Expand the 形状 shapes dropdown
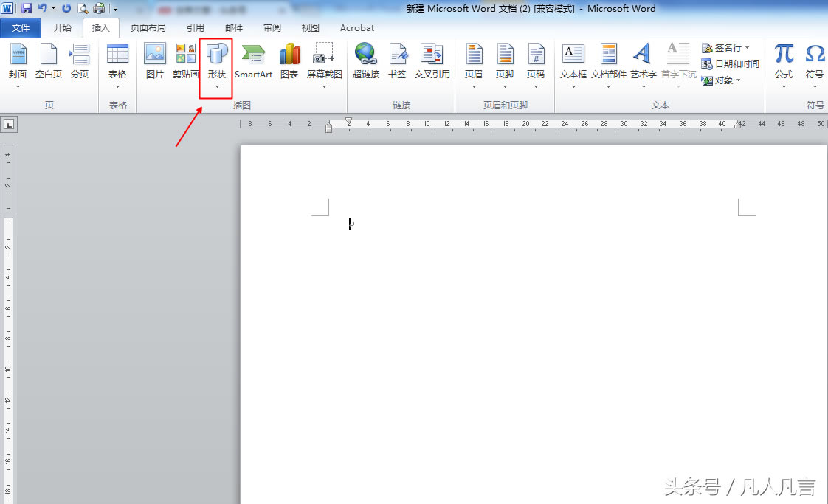This screenshot has height=504, width=828. click(x=216, y=86)
